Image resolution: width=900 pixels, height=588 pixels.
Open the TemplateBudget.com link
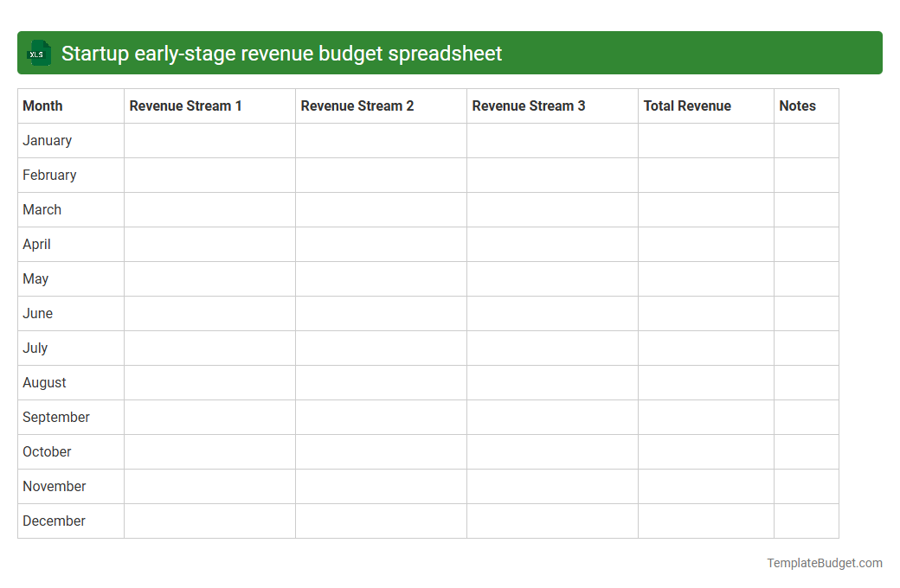click(824, 563)
